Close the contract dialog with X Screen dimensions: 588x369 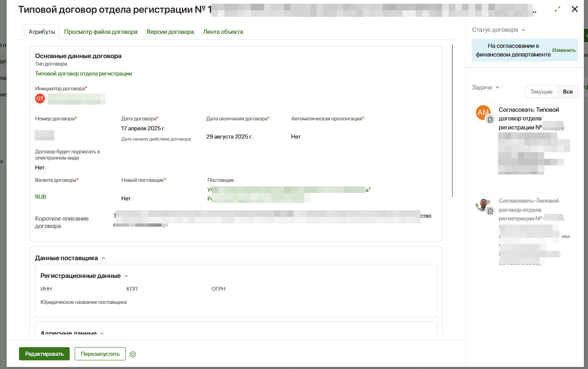click(574, 9)
